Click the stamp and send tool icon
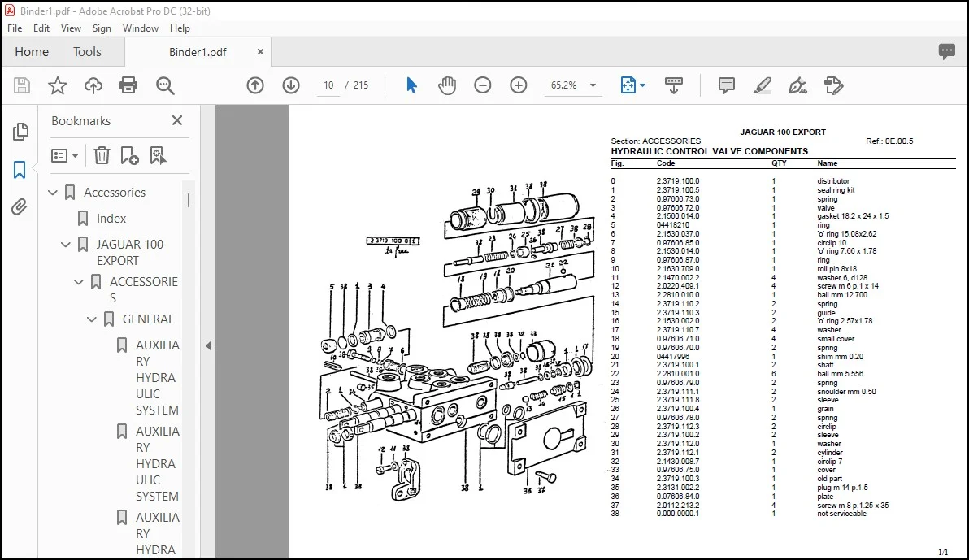969x560 pixels. [x=834, y=85]
